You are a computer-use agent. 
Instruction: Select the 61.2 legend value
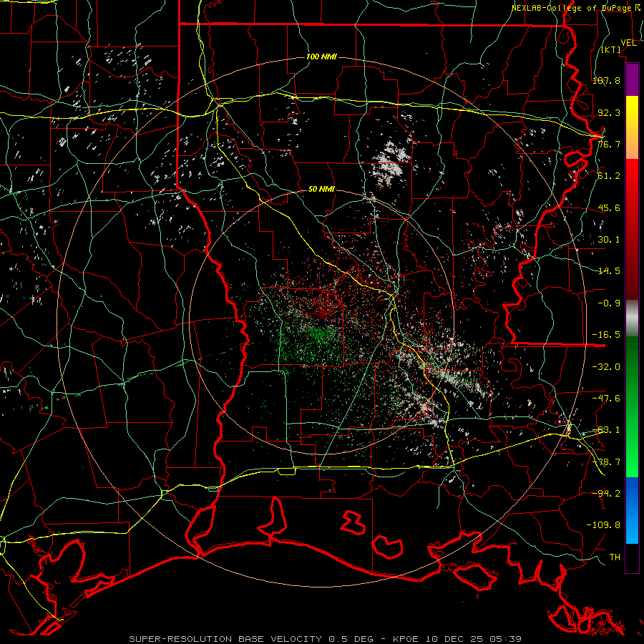click(x=609, y=176)
